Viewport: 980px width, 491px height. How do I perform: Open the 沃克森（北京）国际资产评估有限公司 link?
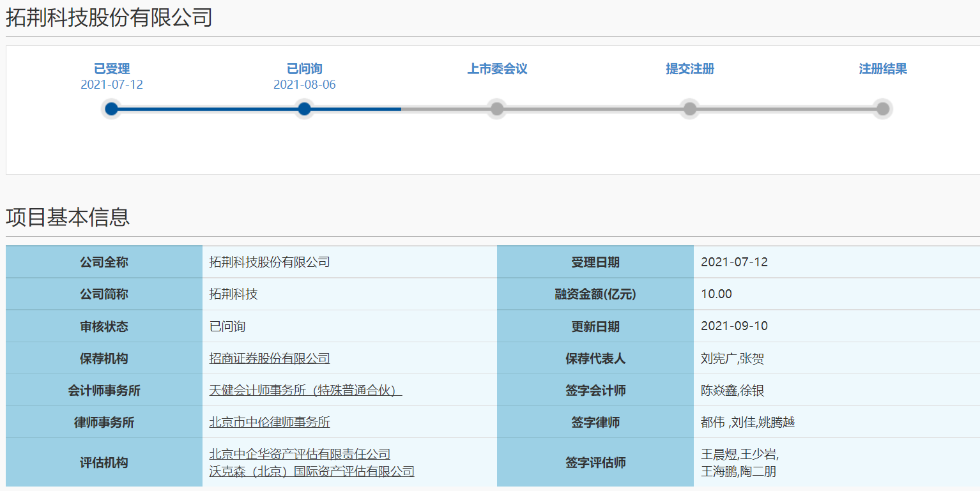312,471
